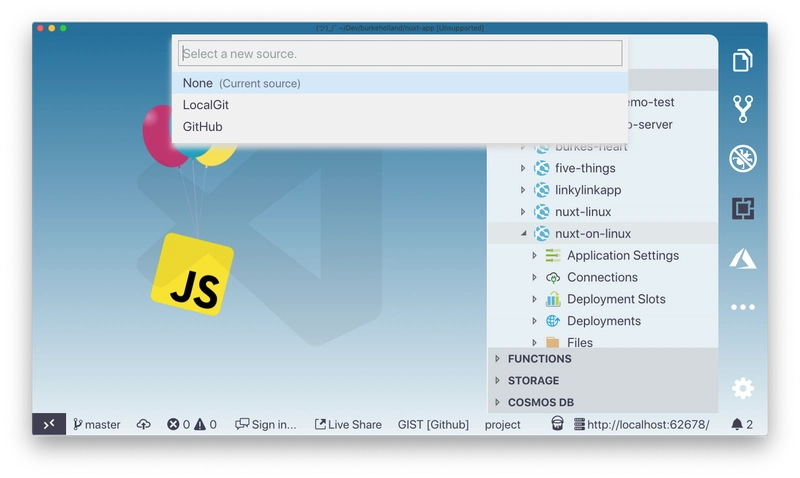Open the Explorer view in activity bar
The width and height of the screenshot is (800, 478).
(742, 61)
